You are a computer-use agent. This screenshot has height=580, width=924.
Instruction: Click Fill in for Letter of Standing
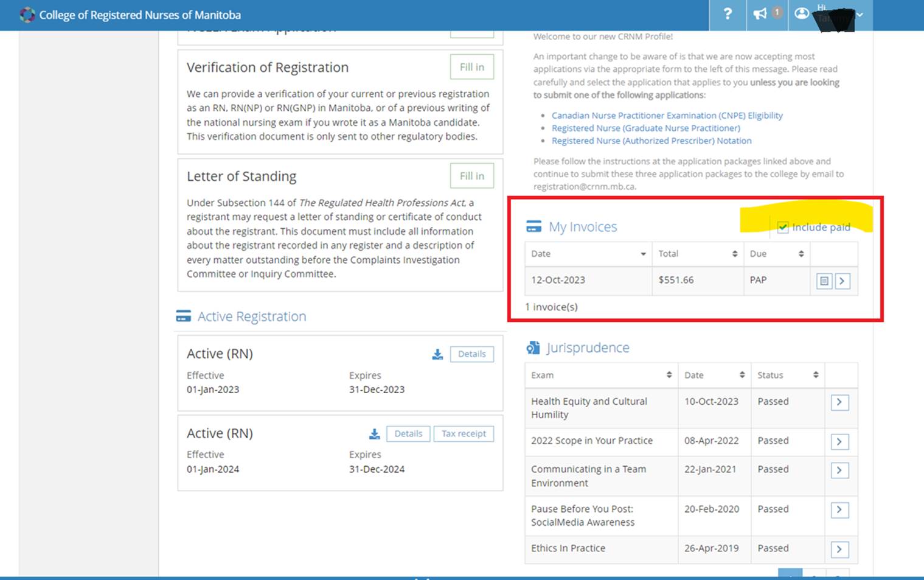(x=471, y=176)
